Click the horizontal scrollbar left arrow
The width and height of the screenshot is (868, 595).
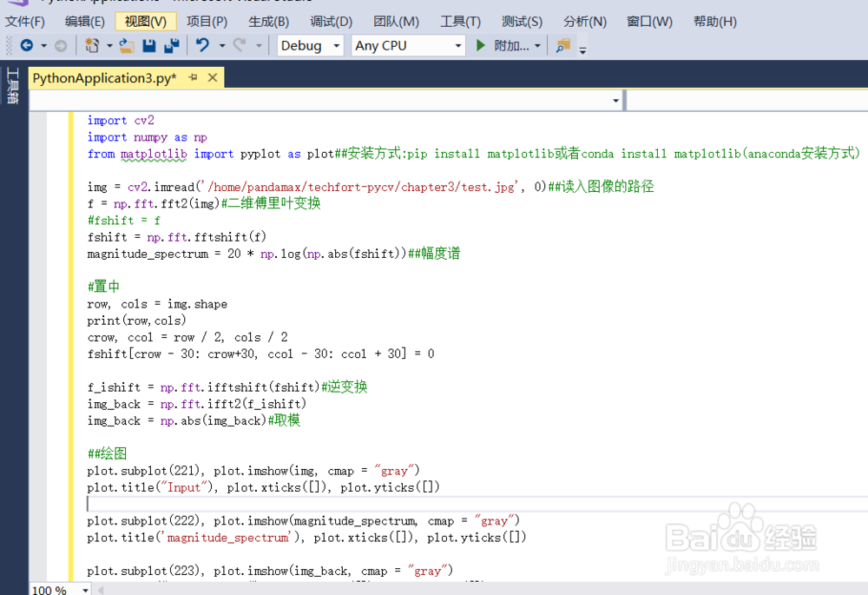tap(100, 590)
